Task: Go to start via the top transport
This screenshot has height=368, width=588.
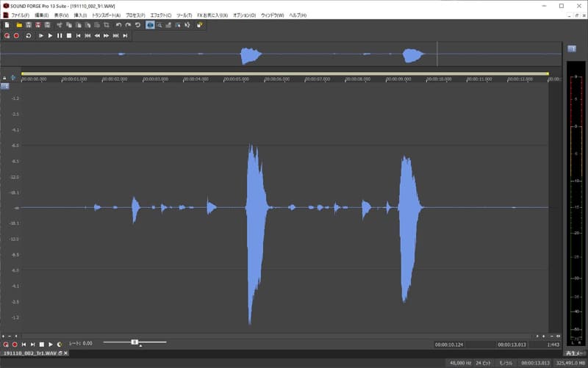Action: tap(79, 35)
